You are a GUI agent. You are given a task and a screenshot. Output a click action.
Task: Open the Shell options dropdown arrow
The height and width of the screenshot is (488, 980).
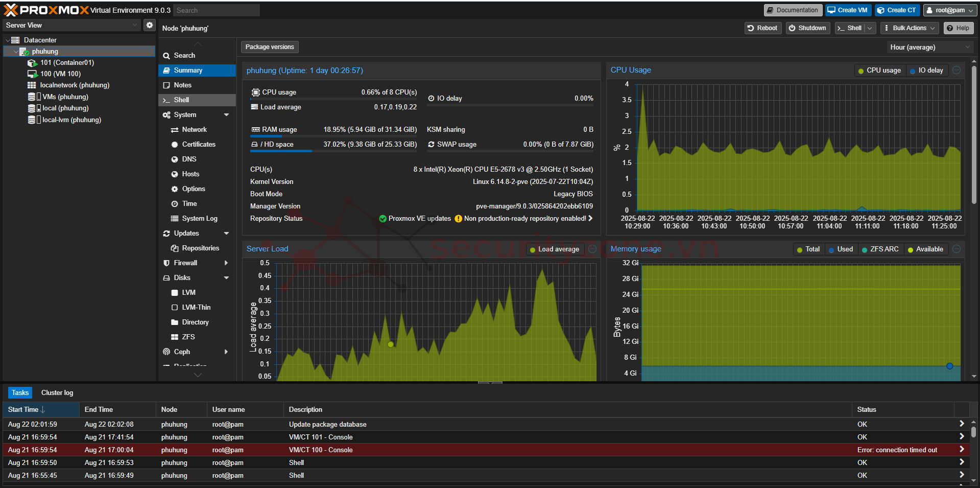coord(870,28)
